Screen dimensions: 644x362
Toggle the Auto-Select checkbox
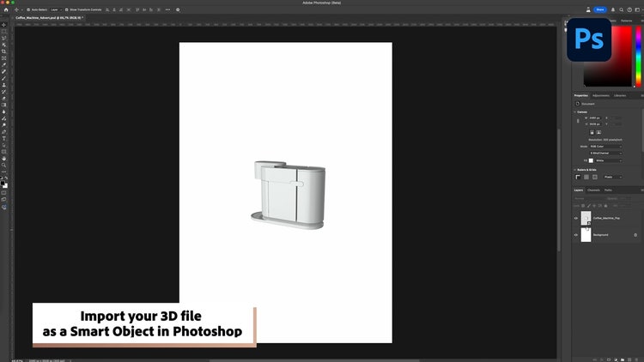click(28, 9)
